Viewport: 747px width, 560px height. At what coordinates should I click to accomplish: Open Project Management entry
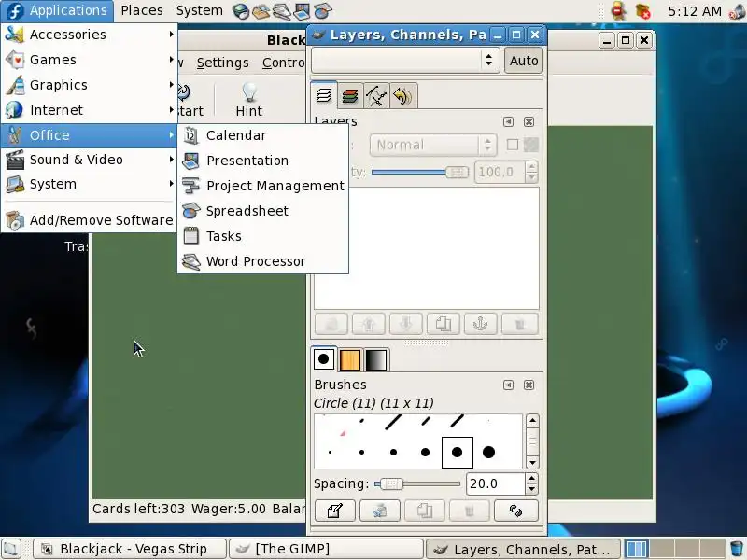(x=262, y=186)
